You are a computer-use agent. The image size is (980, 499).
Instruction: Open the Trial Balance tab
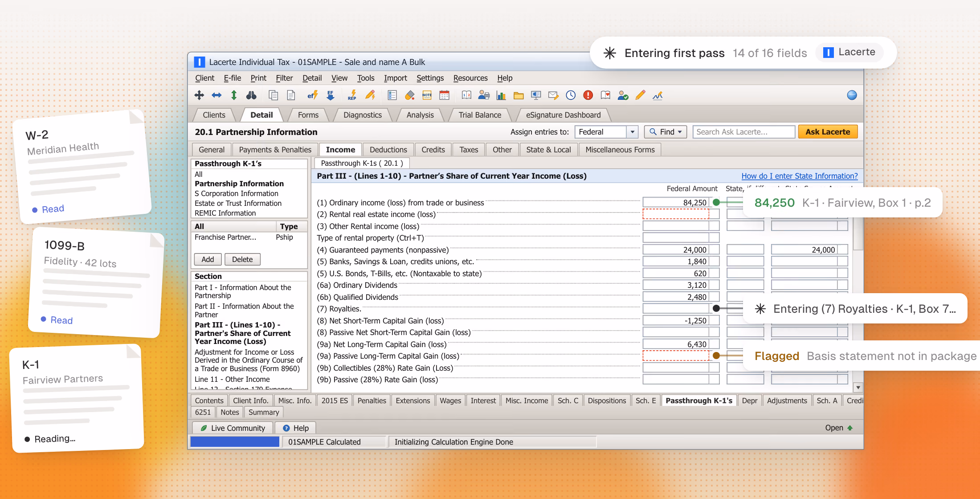(x=480, y=115)
